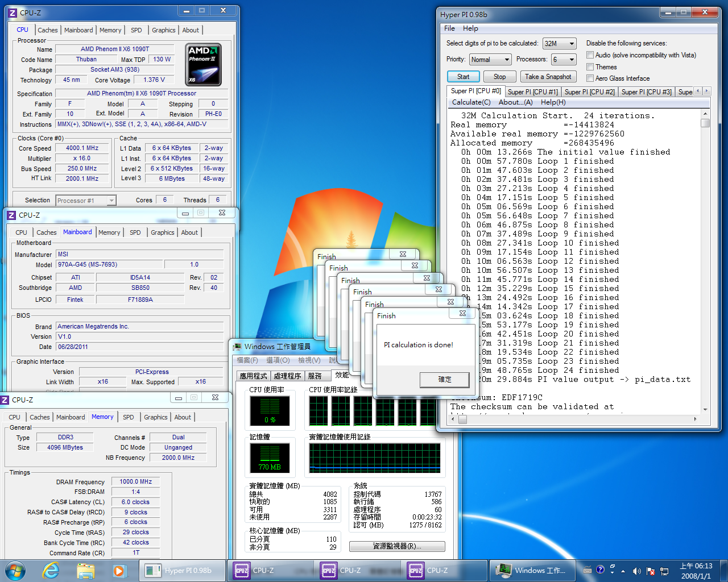Launch Internet Explorer from the taskbar

coord(51,570)
